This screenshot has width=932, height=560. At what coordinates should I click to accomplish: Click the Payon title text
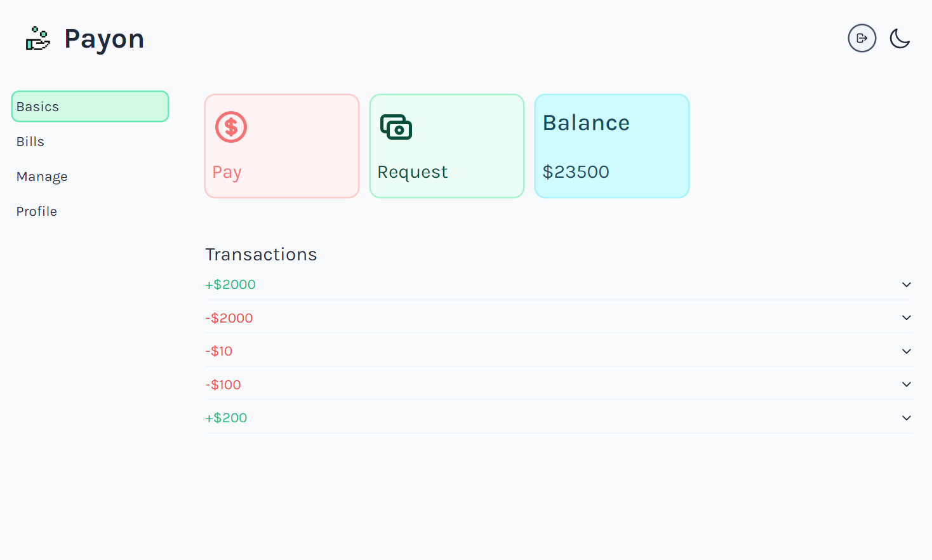pos(104,39)
